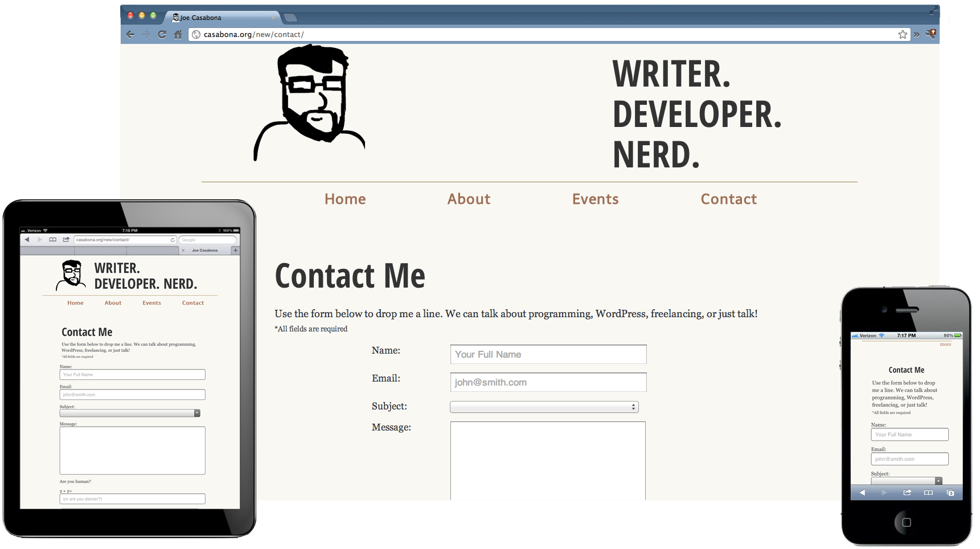Tap the iPhone Safari share icon

click(x=907, y=493)
